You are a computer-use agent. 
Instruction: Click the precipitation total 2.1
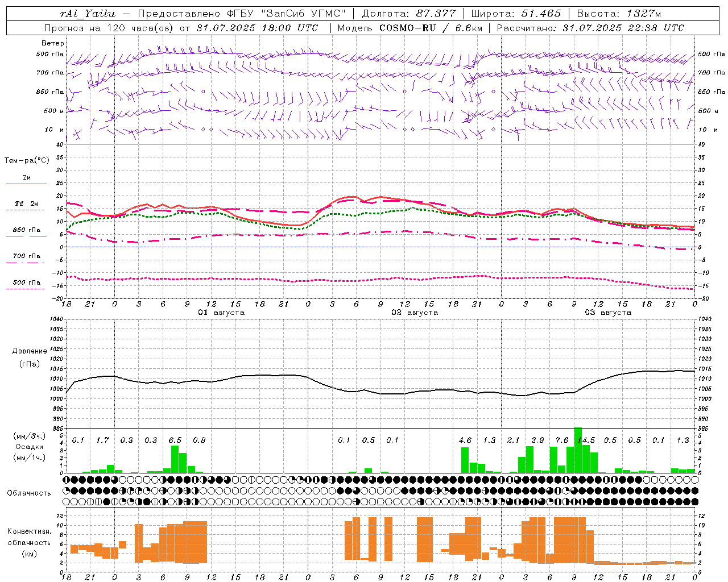pos(513,440)
